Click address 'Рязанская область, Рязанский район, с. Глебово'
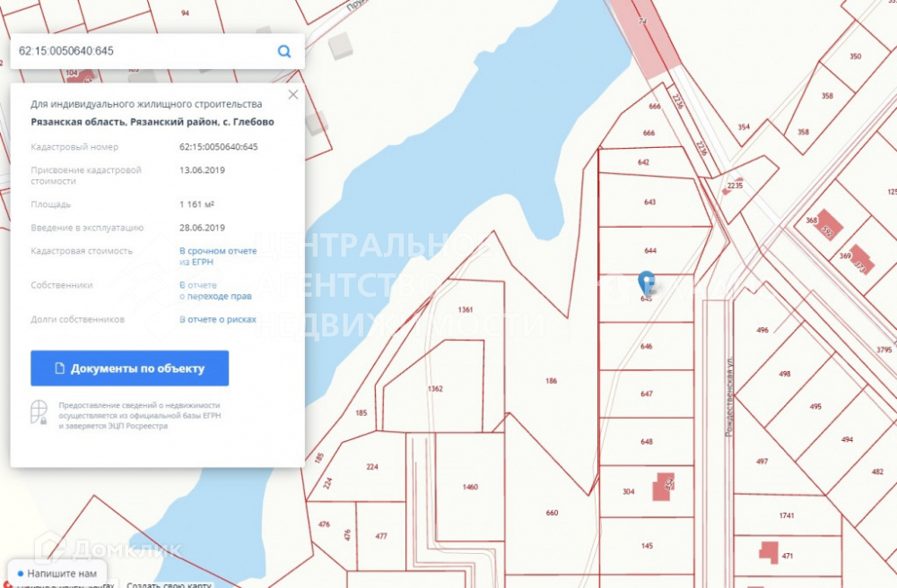The height and width of the screenshot is (588, 897). [x=152, y=122]
